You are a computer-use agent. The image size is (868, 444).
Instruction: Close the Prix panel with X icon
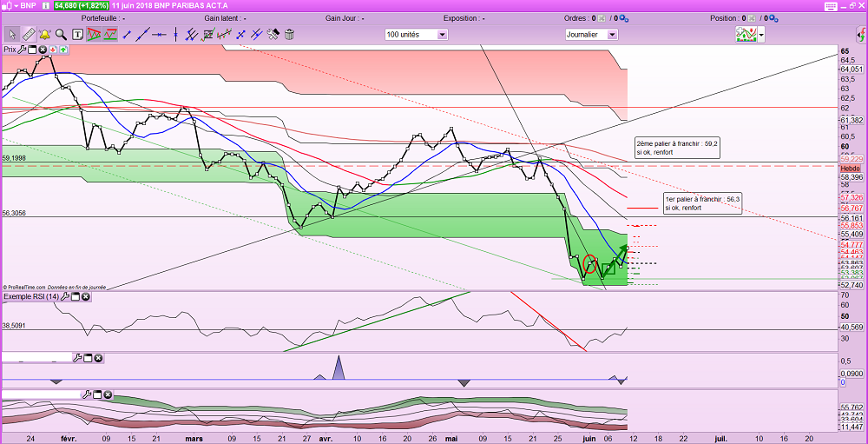pos(42,50)
